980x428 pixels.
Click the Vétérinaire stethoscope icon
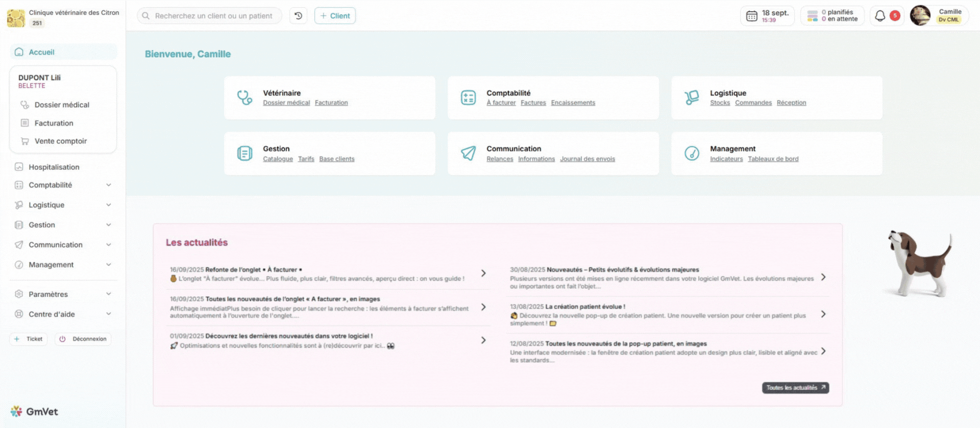pyautogui.click(x=244, y=97)
